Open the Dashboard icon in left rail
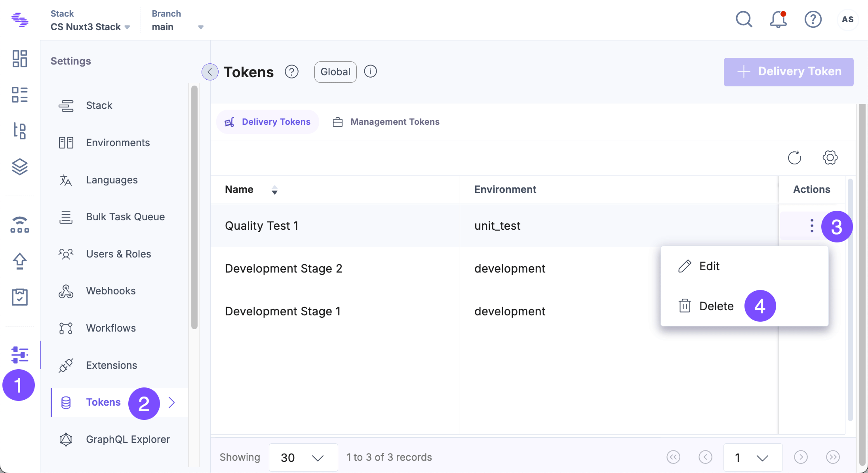868x473 pixels. pos(19,59)
